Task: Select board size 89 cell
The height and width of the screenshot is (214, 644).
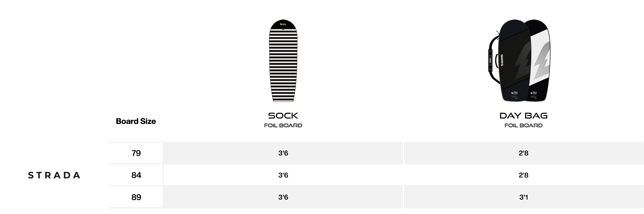Action: tap(136, 197)
